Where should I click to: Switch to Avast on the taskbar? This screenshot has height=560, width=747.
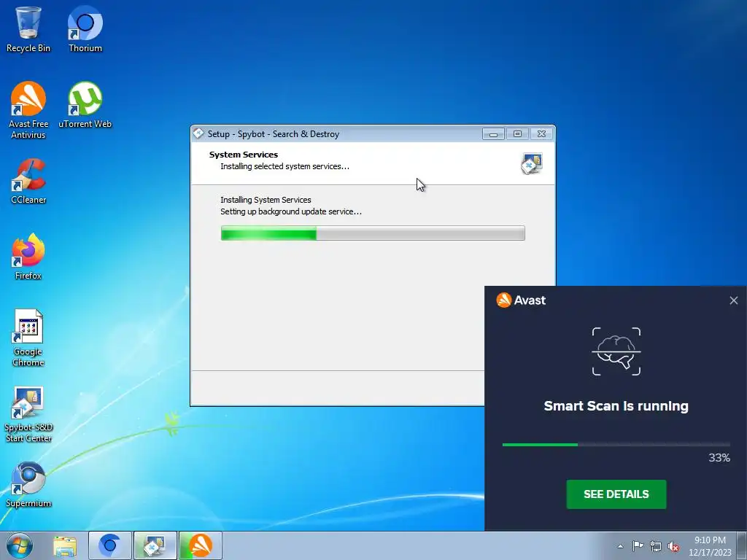(200, 545)
